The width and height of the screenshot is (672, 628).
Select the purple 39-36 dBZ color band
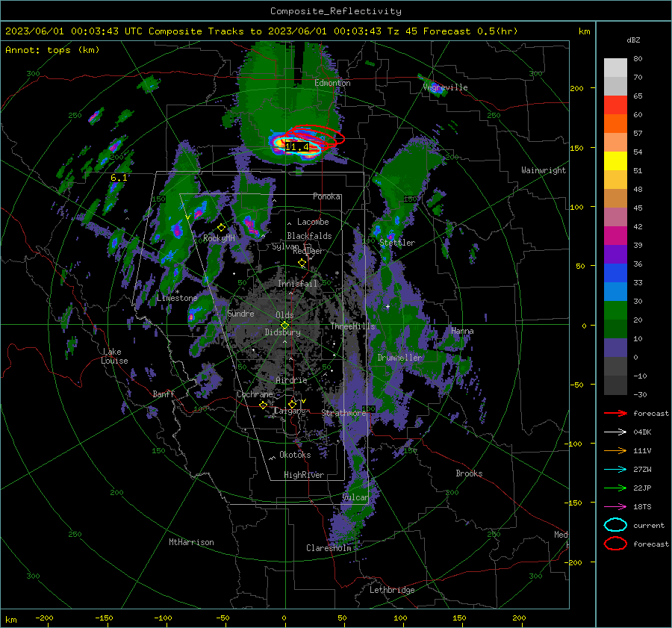615,255
